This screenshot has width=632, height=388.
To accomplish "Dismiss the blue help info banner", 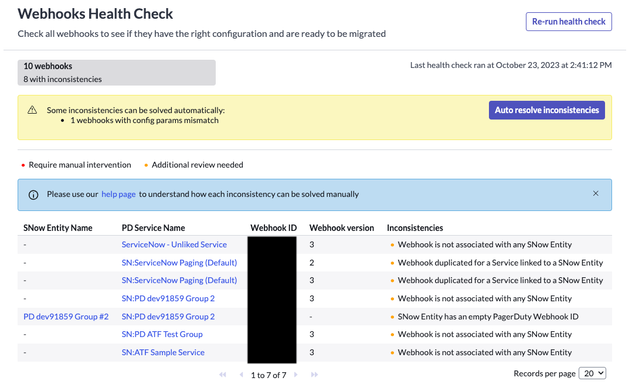I will click(x=595, y=194).
